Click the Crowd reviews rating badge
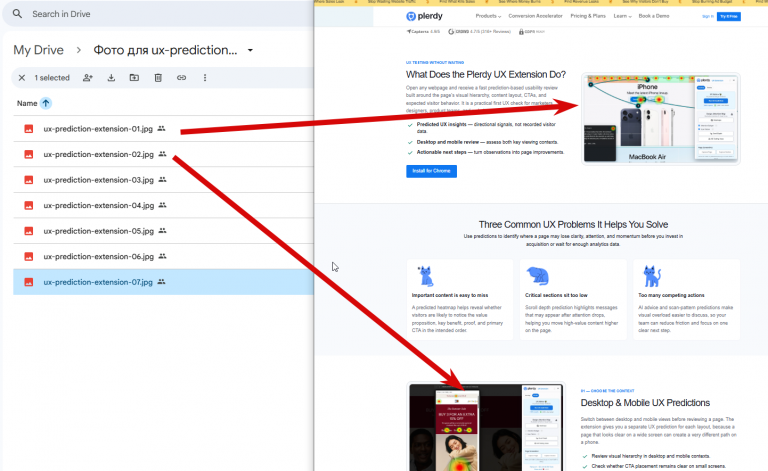Screen dimensions: 768x471 click(480, 31)
